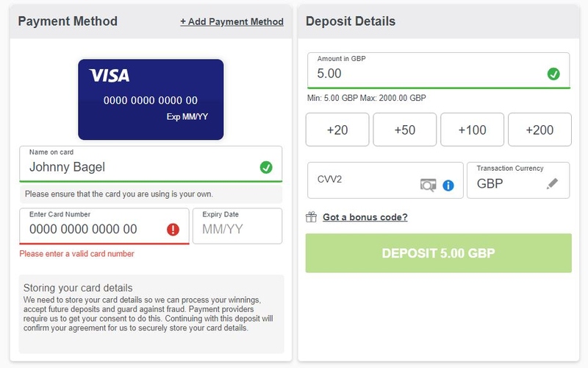The image size is (588, 368).
Task: Click the red error icon in card number
Action: pyautogui.click(x=173, y=230)
